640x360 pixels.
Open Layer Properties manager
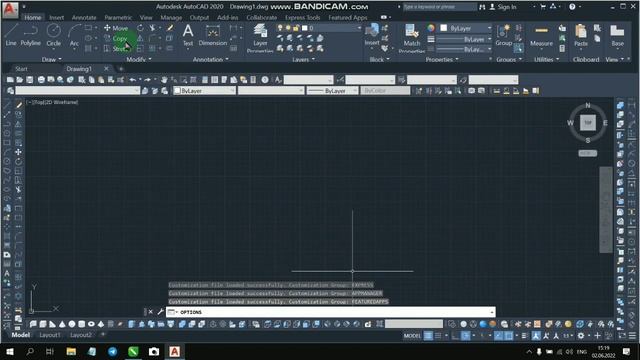[x=260, y=38]
